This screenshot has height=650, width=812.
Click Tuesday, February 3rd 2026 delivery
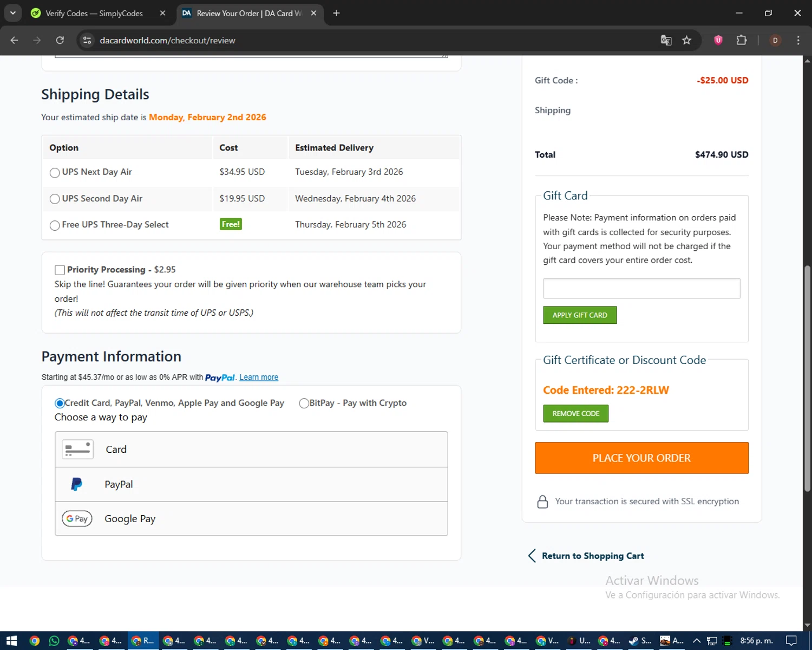(x=349, y=172)
